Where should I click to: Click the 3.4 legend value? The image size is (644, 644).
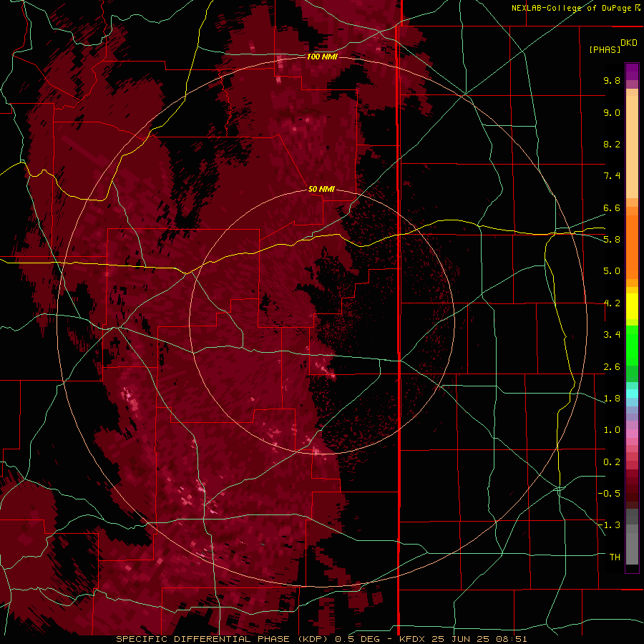[612, 335]
